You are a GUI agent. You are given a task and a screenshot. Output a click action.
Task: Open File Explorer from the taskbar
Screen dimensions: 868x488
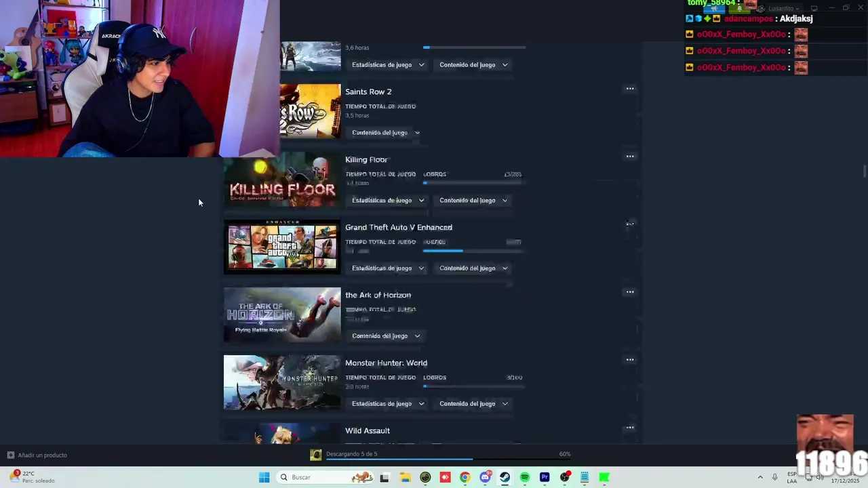pyautogui.click(x=406, y=477)
